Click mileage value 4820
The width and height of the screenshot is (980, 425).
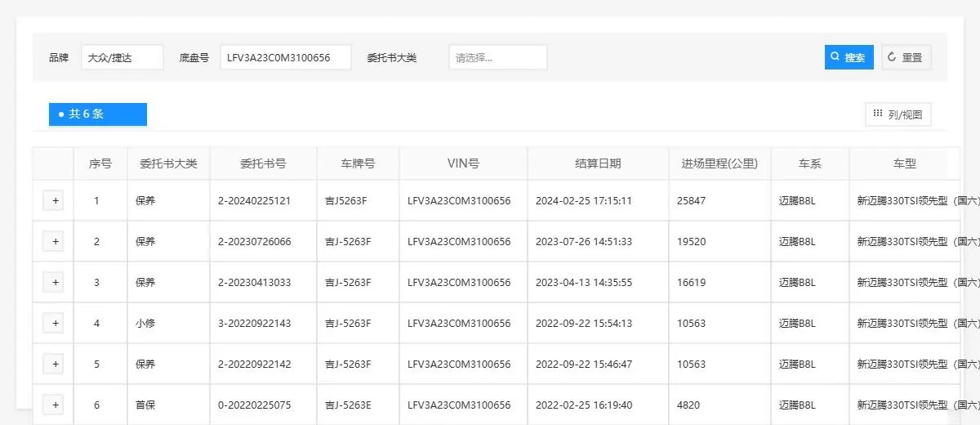tap(688, 405)
